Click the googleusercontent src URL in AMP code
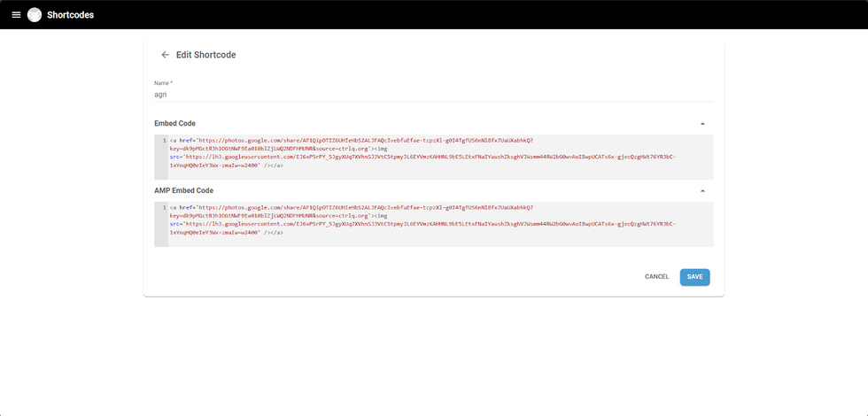 (x=425, y=224)
